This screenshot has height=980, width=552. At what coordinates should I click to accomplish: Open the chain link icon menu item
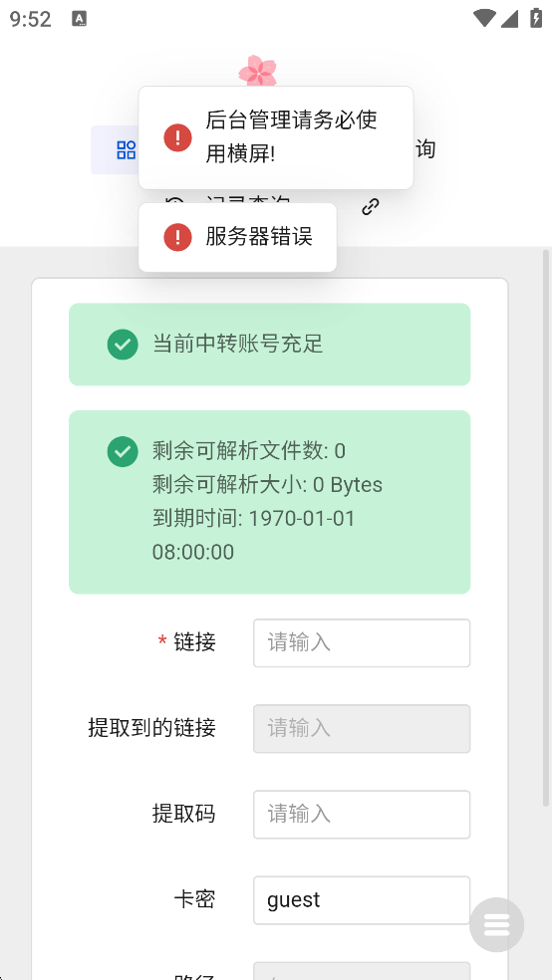point(371,207)
